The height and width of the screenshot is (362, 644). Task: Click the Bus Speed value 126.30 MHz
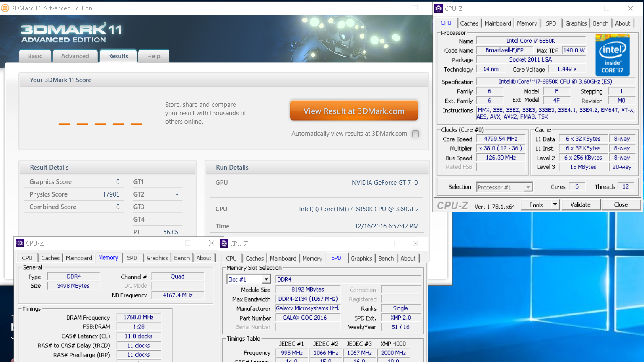(501, 158)
